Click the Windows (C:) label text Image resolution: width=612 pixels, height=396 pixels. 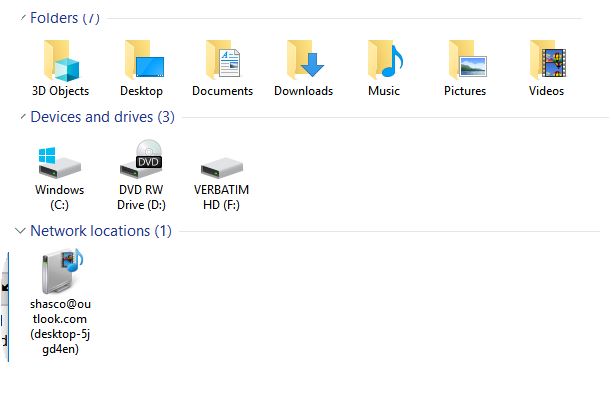pos(59,197)
